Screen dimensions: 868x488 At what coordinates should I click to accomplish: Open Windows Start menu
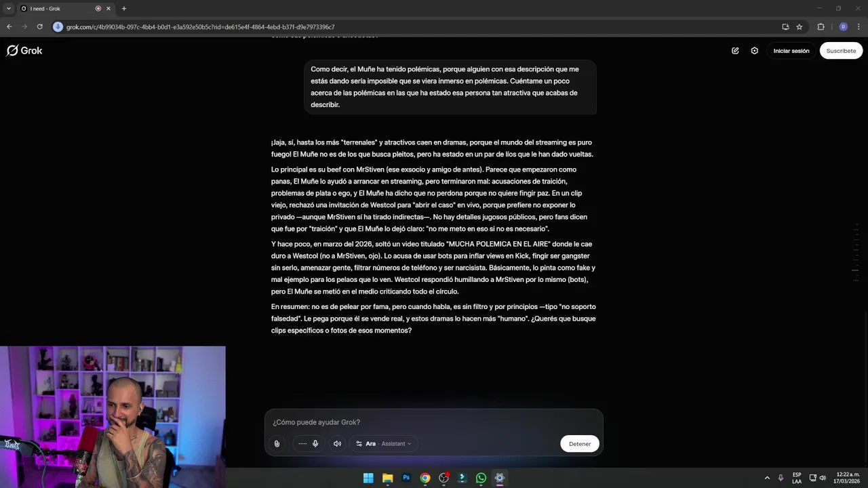click(368, 478)
